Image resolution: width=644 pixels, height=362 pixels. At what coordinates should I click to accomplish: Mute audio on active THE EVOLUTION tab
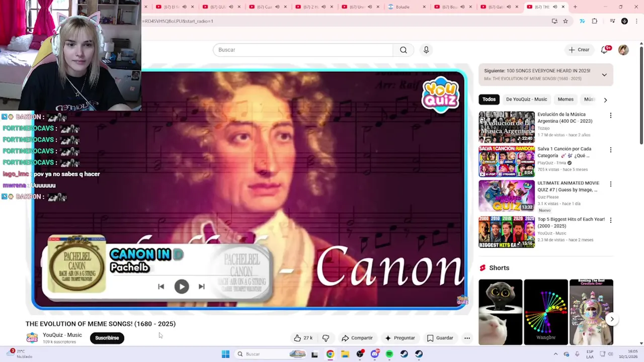point(555,7)
